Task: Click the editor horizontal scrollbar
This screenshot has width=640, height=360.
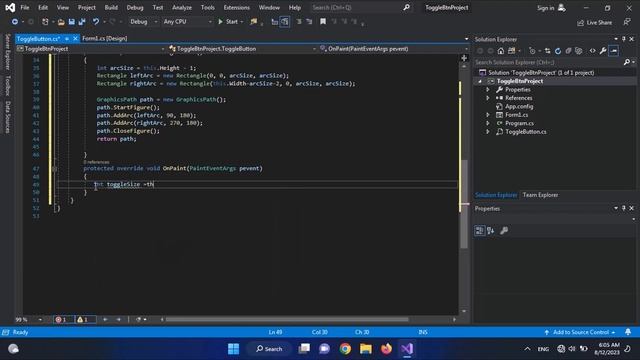Action: (x=287, y=319)
